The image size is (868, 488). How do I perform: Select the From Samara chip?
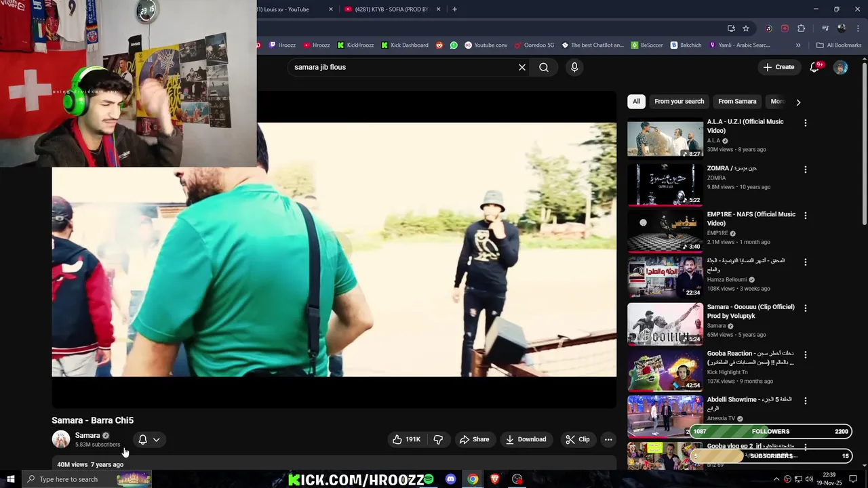coord(737,102)
